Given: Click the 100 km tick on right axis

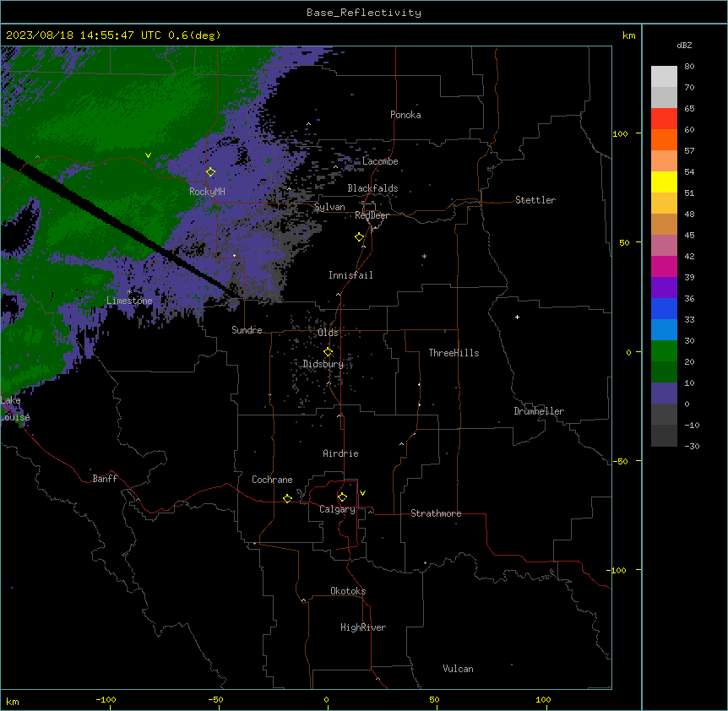Looking at the screenshot, I should tap(620, 133).
